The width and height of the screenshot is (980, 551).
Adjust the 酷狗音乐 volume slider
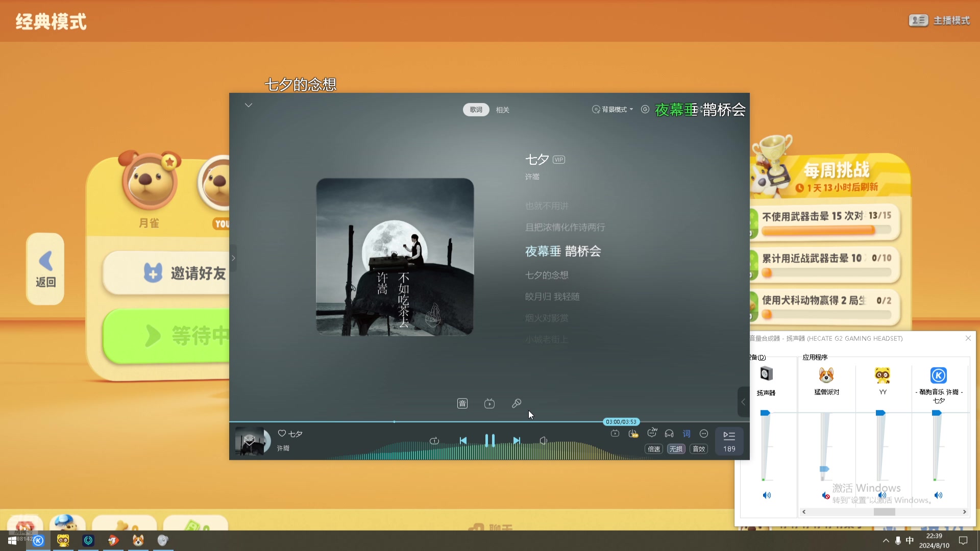pyautogui.click(x=937, y=412)
